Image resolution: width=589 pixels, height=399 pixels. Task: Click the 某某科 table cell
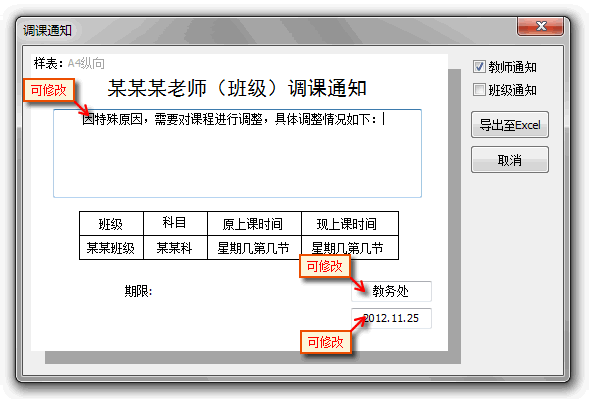pyautogui.click(x=175, y=248)
